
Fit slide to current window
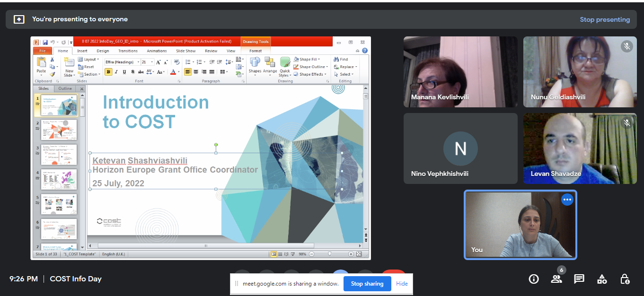(x=359, y=254)
